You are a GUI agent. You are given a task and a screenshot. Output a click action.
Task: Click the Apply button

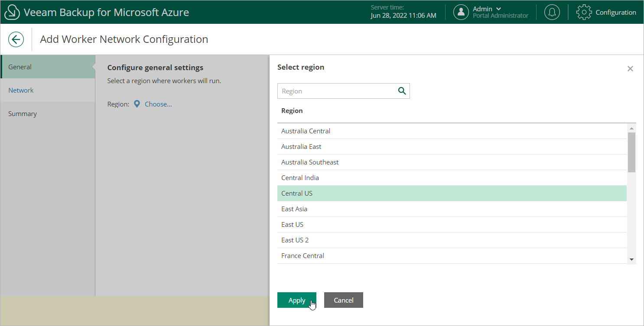pyautogui.click(x=296, y=300)
